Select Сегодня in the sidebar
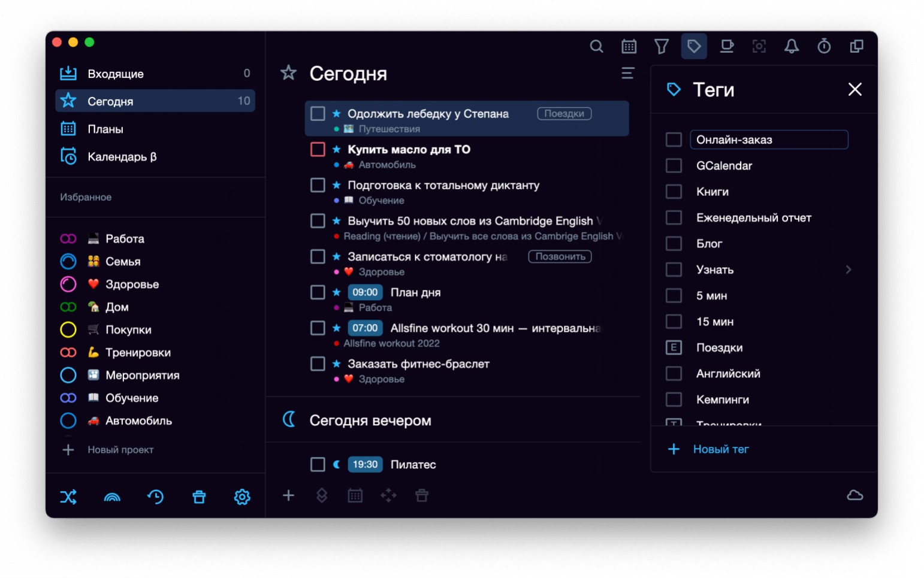Image resolution: width=924 pixels, height=578 pixels. click(x=155, y=101)
